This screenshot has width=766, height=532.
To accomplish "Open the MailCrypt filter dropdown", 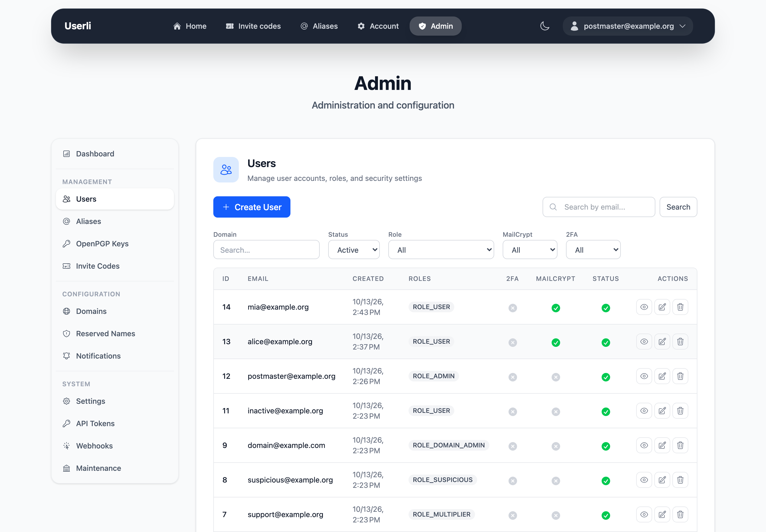I will [530, 250].
